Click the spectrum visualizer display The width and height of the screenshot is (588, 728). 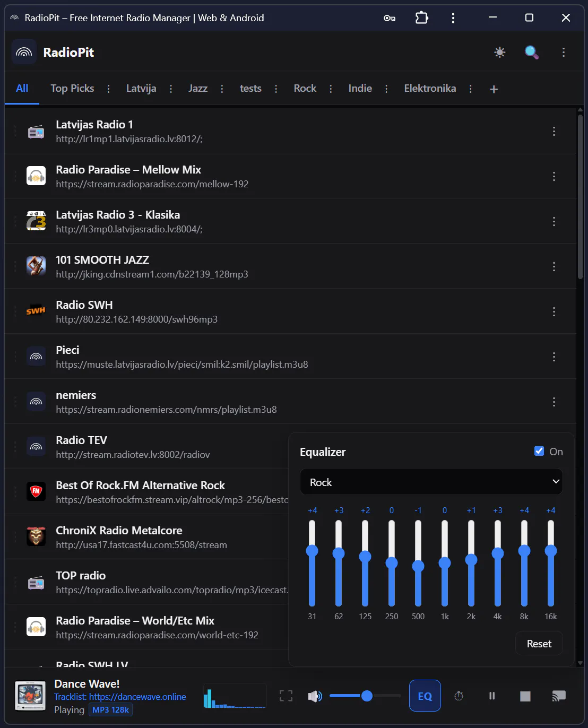[x=235, y=696]
